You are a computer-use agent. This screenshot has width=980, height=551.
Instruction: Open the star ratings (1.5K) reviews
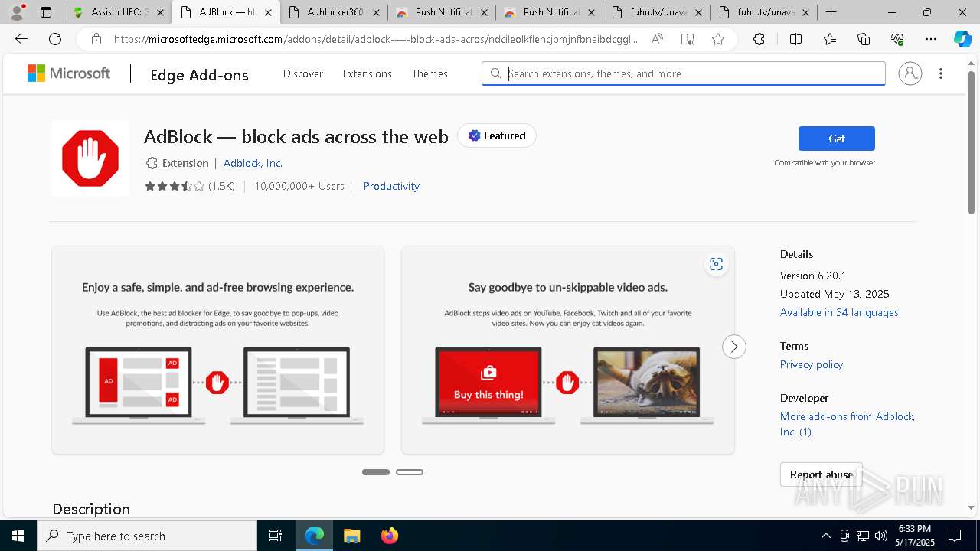click(190, 186)
